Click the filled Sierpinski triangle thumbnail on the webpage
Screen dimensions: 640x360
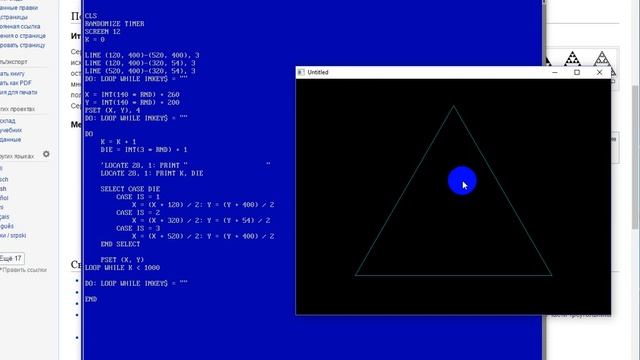click(x=573, y=59)
